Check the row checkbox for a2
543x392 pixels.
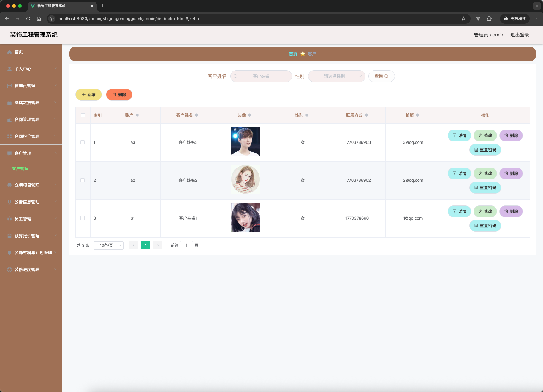tap(83, 180)
